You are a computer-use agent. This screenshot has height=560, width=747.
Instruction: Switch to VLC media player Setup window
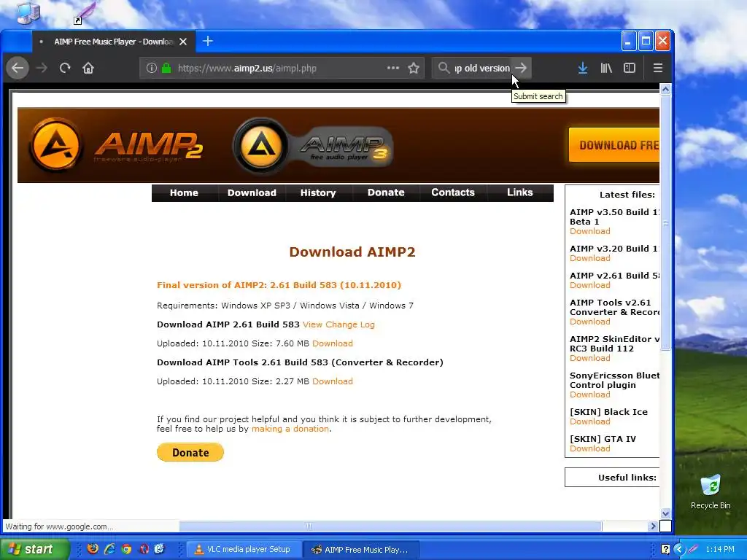pyautogui.click(x=244, y=550)
